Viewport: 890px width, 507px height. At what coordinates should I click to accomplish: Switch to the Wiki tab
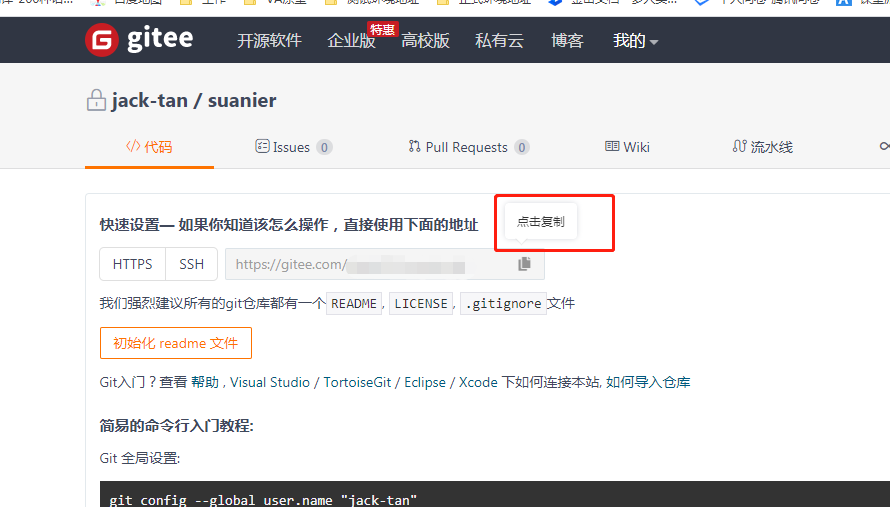(x=627, y=147)
